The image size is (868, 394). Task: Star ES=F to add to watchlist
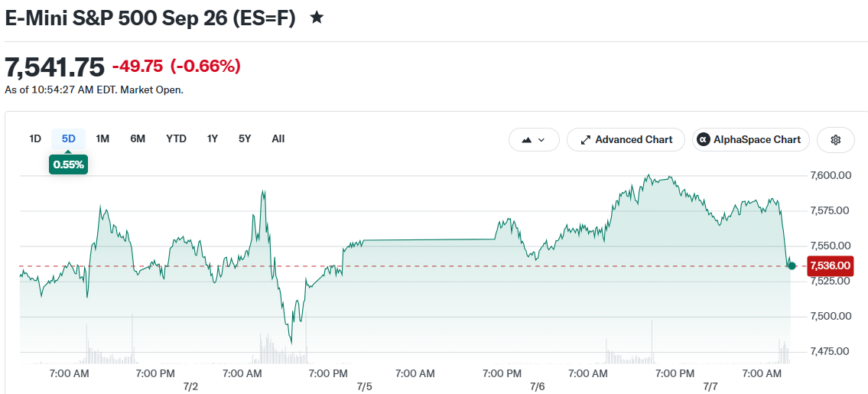pos(317,18)
